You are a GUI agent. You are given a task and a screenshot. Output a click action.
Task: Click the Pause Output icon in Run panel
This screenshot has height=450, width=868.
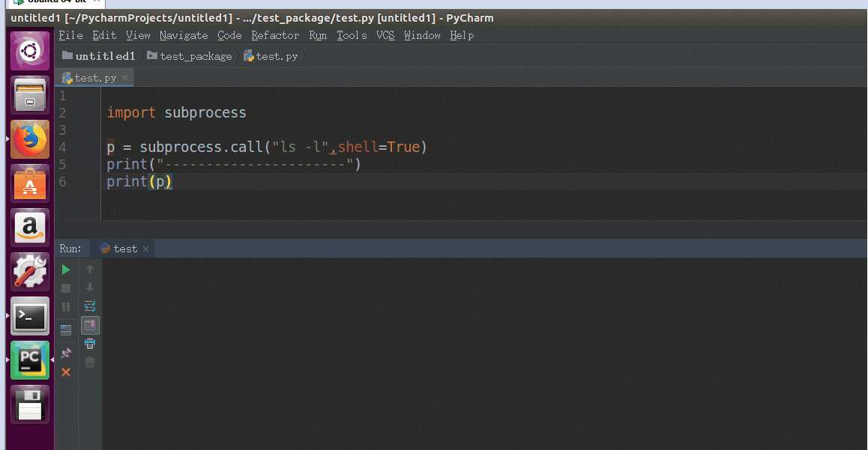click(x=66, y=307)
